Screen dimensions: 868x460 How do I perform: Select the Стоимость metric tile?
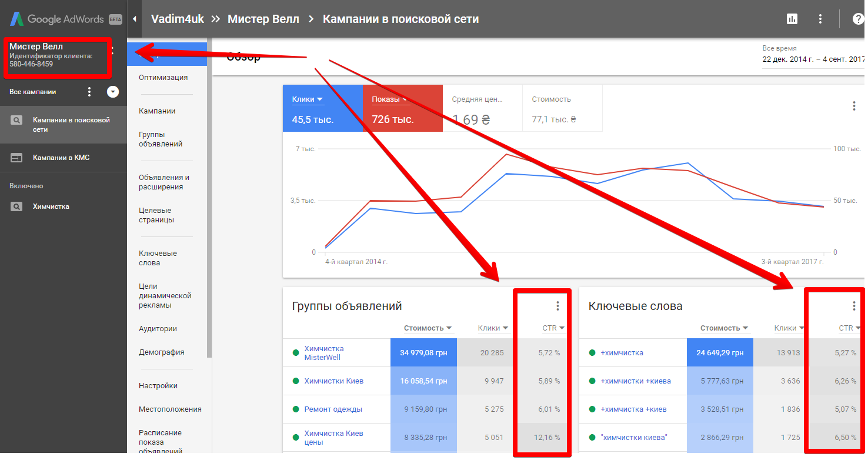tap(563, 108)
